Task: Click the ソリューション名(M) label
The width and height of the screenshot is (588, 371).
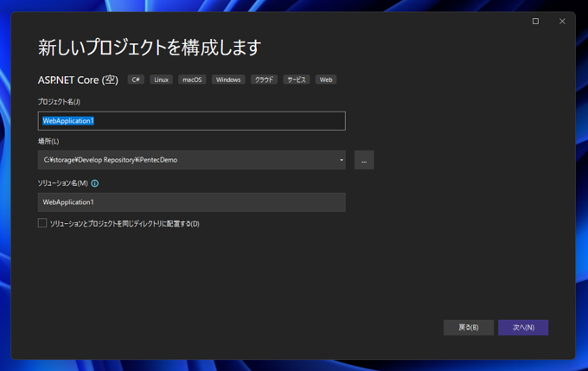Action: [x=62, y=183]
